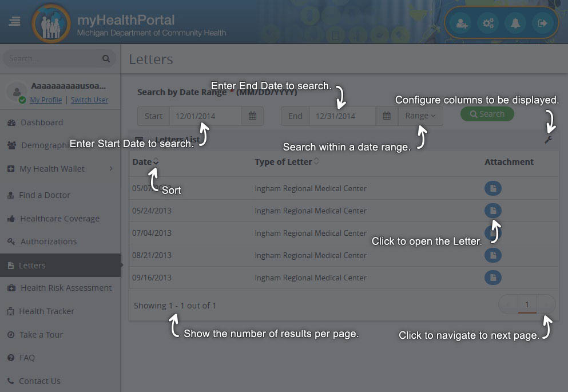Image resolution: width=568 pixels, height=392 pixels.
Task: Follow the Switch User link
Action: pyautogui.click(x=89, y=100)
